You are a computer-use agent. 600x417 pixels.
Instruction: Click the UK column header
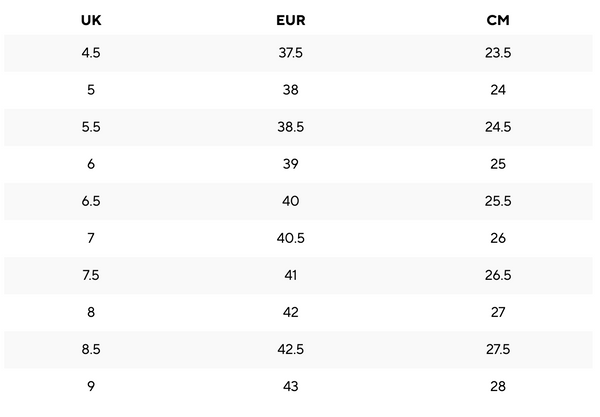(x=91, y=19)
